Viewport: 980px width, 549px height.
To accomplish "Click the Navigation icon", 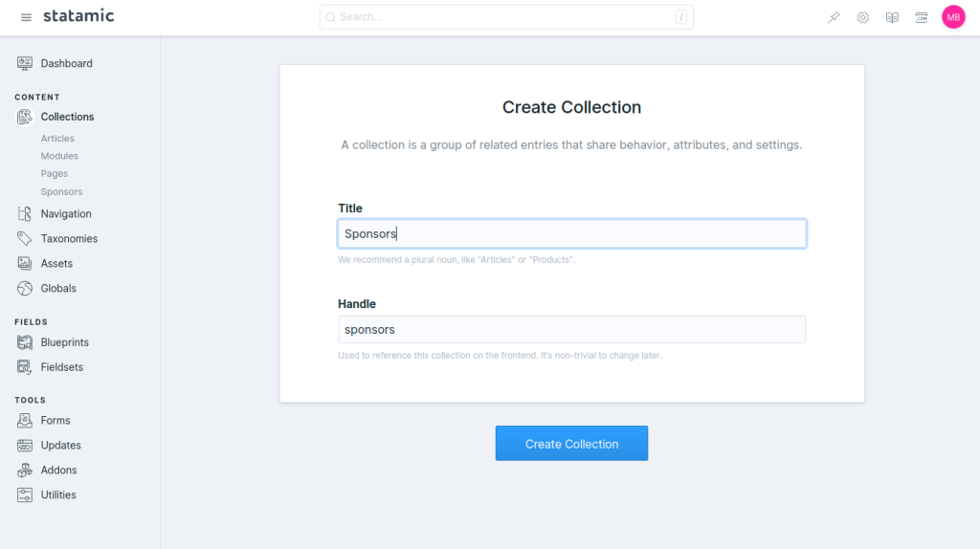I will tap(24, 213).
